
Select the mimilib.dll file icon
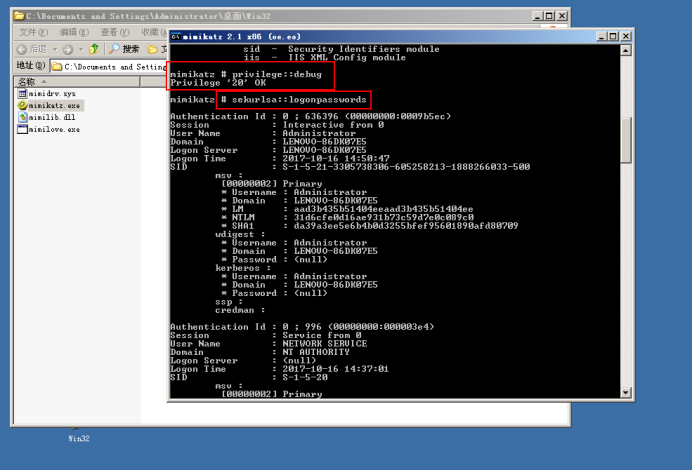click(23, 117)
